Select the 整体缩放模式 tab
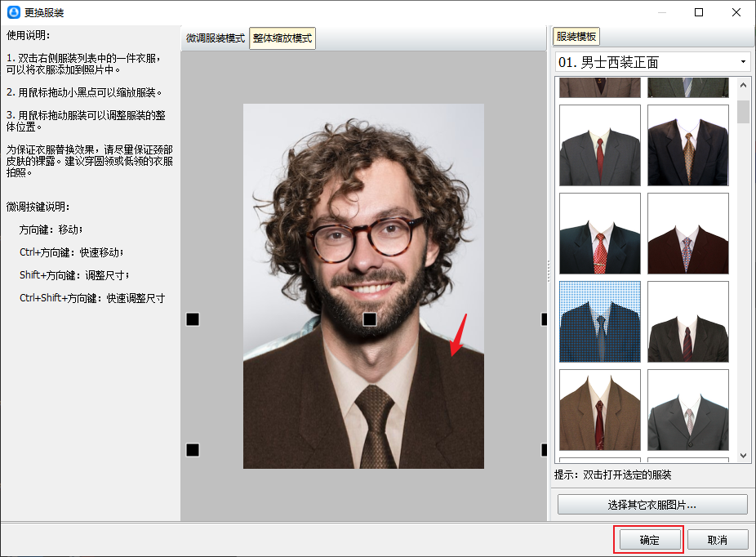Viewport: 756px width, 557px height. tap(282, 38)
